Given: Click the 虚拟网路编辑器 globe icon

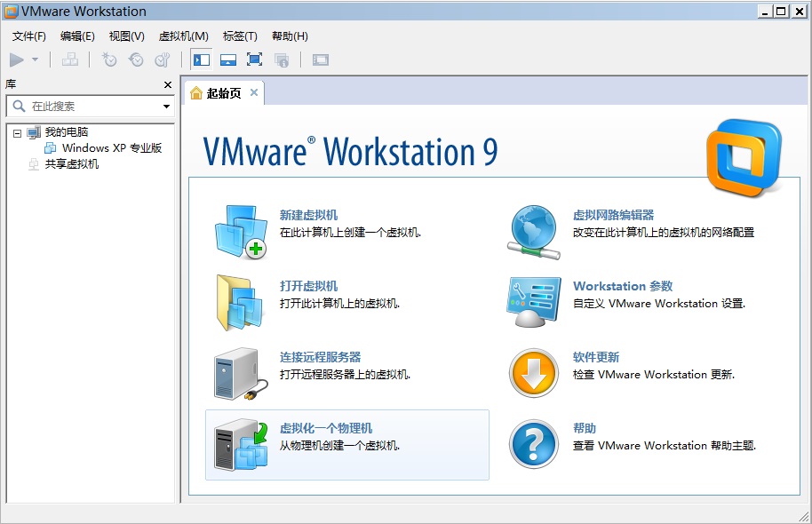Looking at the screenshot, I should [534, 232].
